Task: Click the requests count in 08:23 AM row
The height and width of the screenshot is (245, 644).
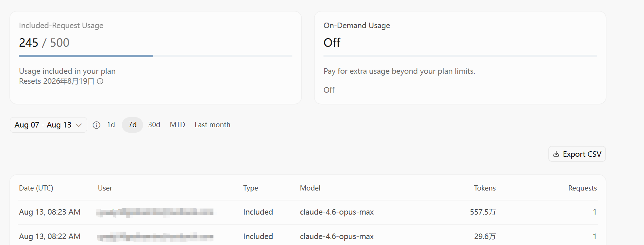Action: pyautogui.click(x=595, y=212)
